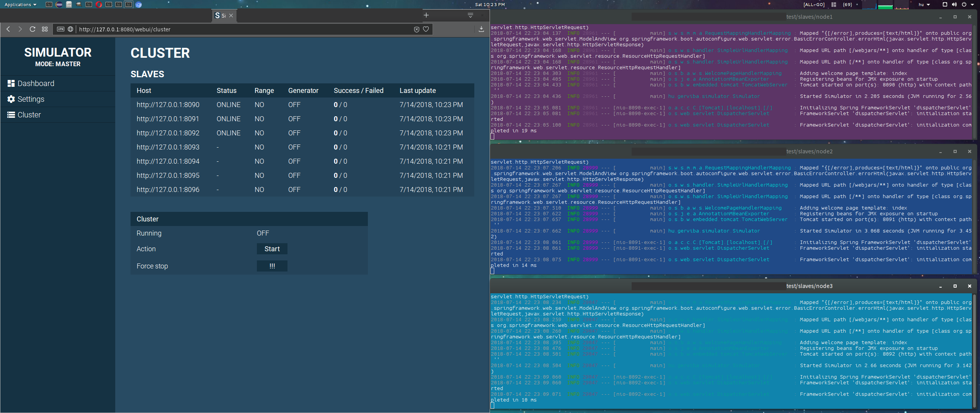Click the Force stop !!! button
Screen dimensions: 980x413
click(272, 266)
